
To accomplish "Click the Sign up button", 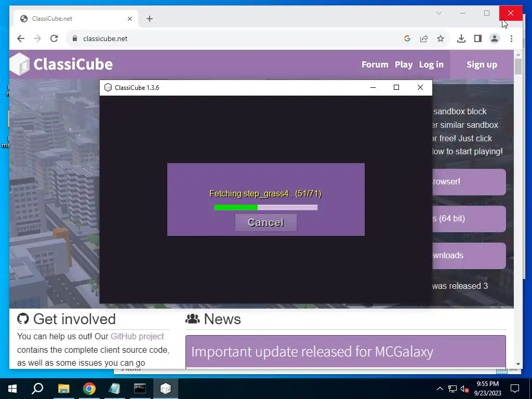I will tap(482, 64).
